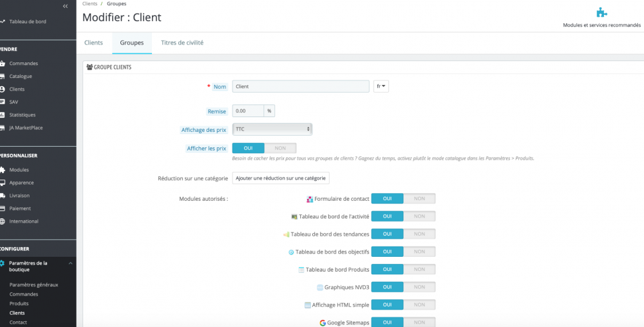The width and height of the screenshot is (644, 327).
Task: Click the Paramètres de la boutique gear icon
Action: click(x=2, y=263)
